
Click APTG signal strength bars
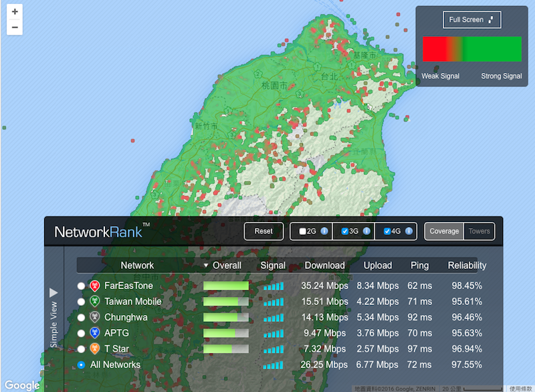274,333
